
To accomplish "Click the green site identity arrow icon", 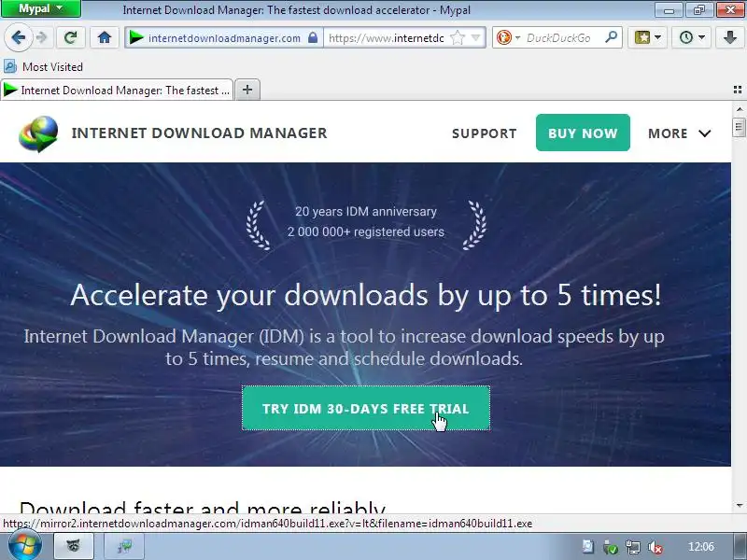I will click(136, 37).
